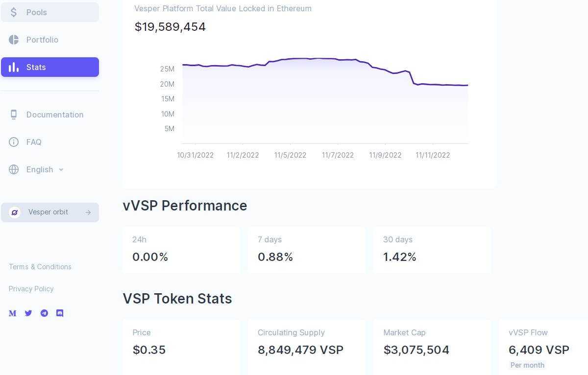Select the 7 days performance card
Screen dimensions: 588x375
[x=307, y=250]
